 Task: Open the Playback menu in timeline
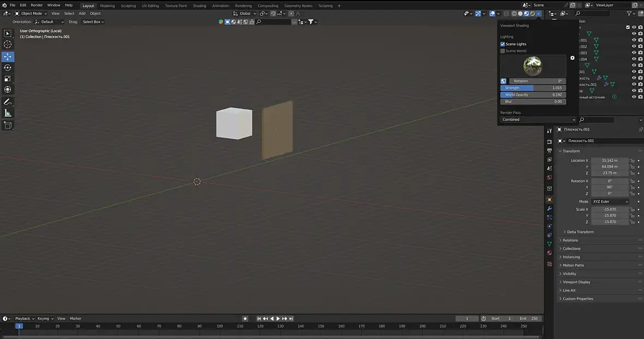(24, 318)
